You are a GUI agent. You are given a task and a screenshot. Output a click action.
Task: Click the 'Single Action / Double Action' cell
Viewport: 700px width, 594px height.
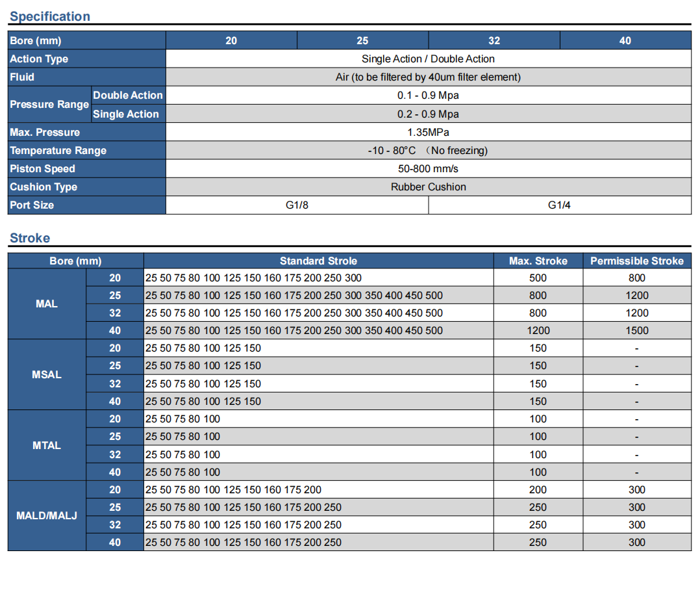coord(428,59)
